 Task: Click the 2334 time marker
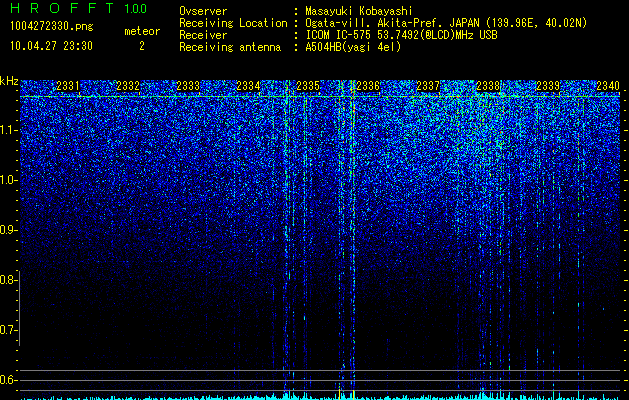[248, 86]
